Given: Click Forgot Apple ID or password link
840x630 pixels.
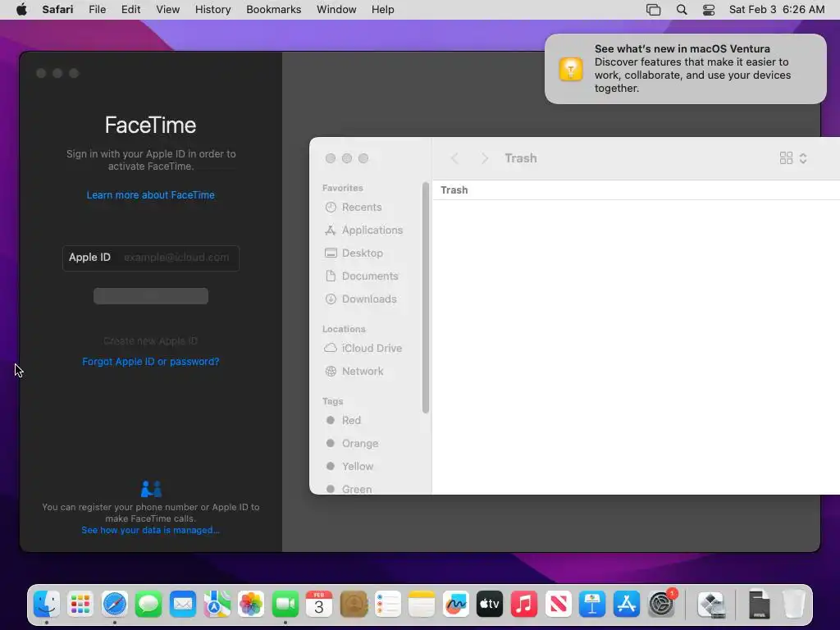Looking at the screenshot, I should point(151,362).
